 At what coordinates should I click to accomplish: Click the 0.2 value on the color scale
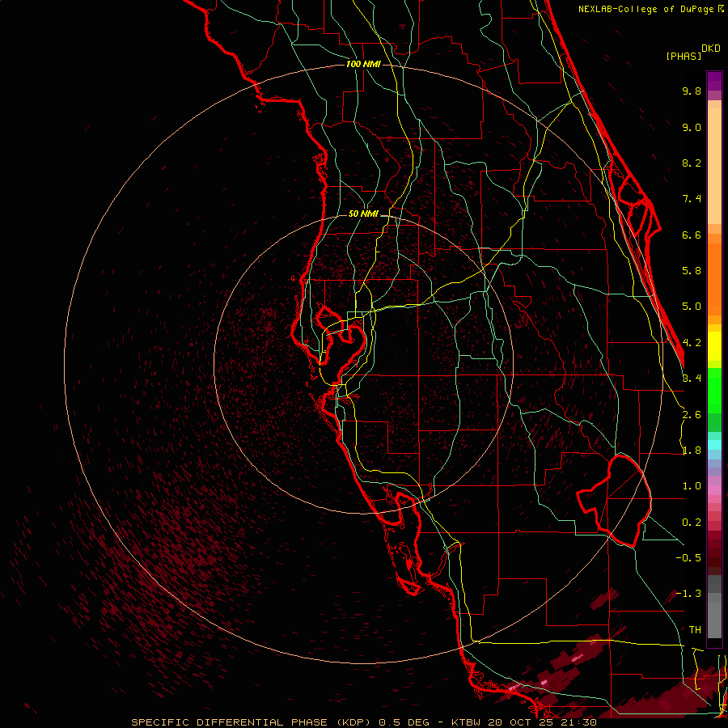pos(692,523)
